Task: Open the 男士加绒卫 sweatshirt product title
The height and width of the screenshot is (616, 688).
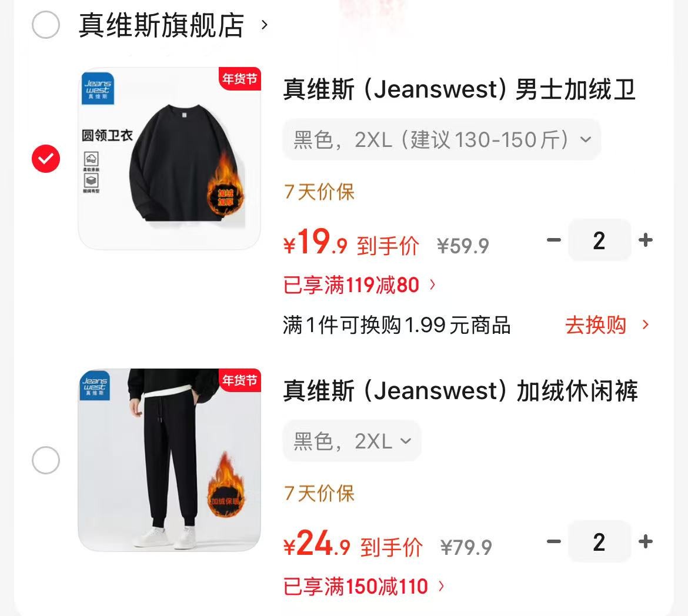Action: pyautogui.click(x=459, y=89)
